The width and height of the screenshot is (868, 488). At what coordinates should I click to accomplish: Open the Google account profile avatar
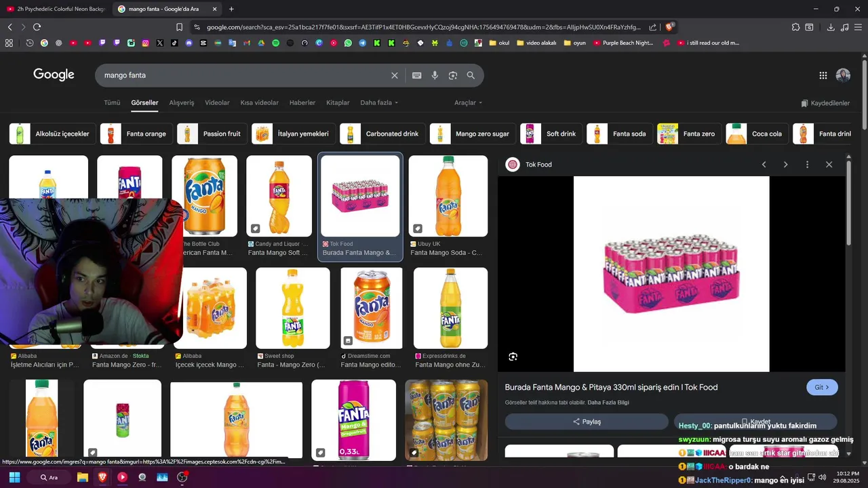[843, 75]
